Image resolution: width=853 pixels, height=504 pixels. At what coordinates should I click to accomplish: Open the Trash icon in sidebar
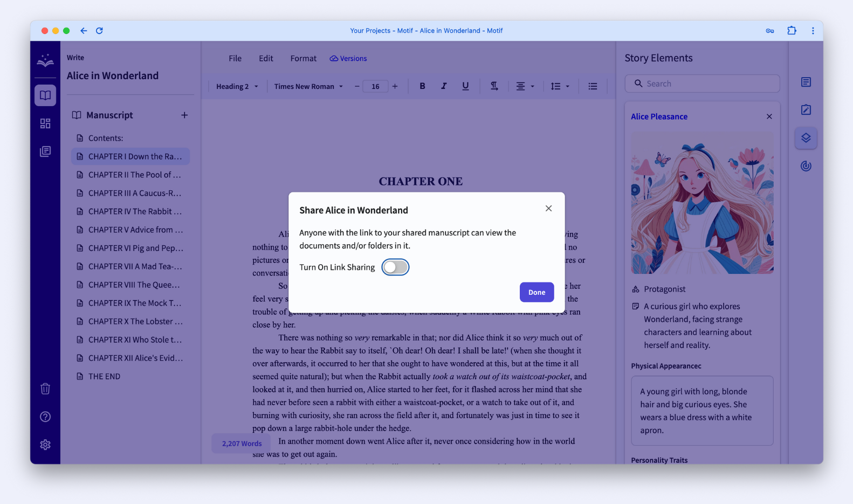click(45, 389)
